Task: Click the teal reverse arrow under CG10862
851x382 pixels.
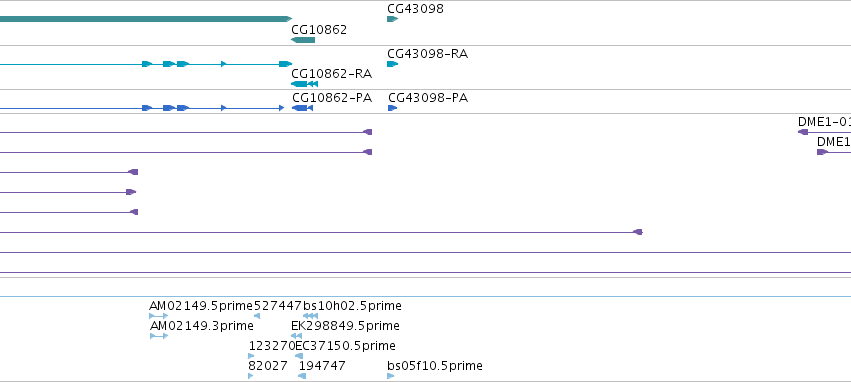Action: 303,40
